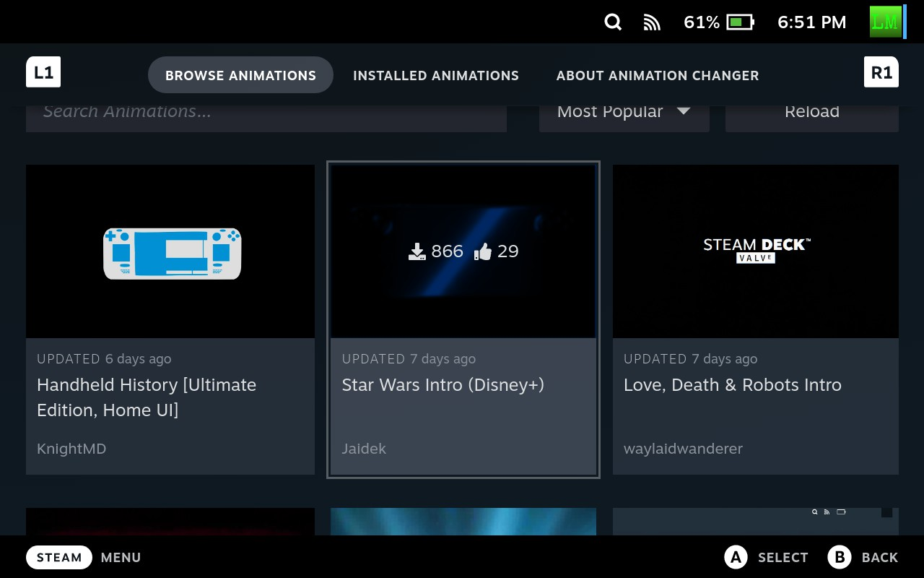
Task: Click UPDATED 7 days ago on Star Wars card
Action: pyautogui.click(x=409, y=359)
